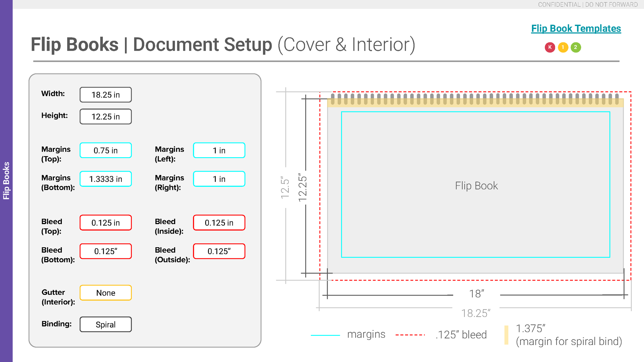
Task: Click the '1.375”' spiral margin legend text
Action: [531, 329]
